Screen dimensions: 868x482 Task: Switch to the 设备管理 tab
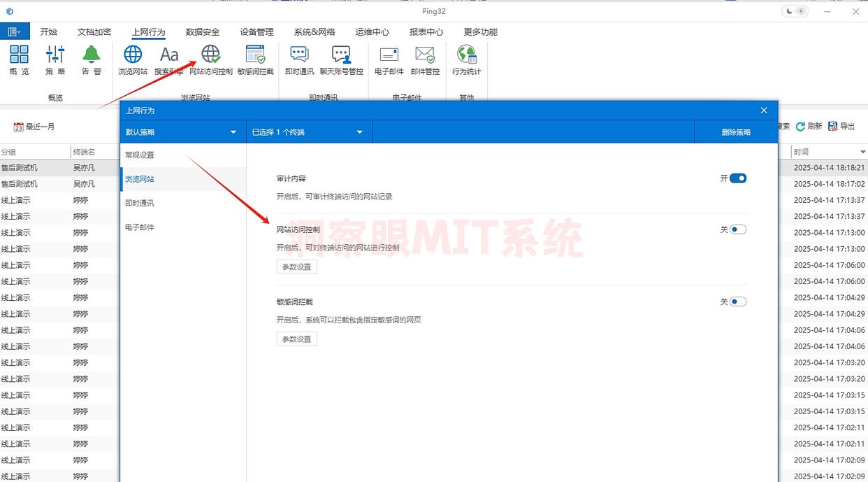[256, 31]
